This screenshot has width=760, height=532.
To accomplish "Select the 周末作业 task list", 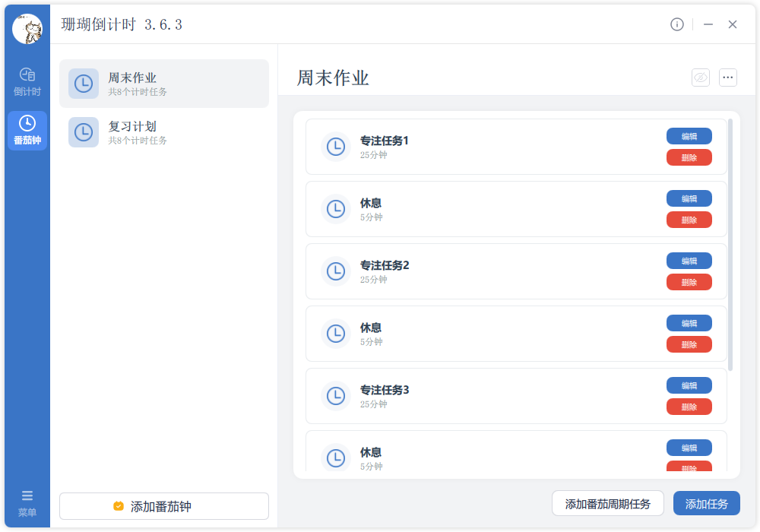I will click(x=163, y=84).
